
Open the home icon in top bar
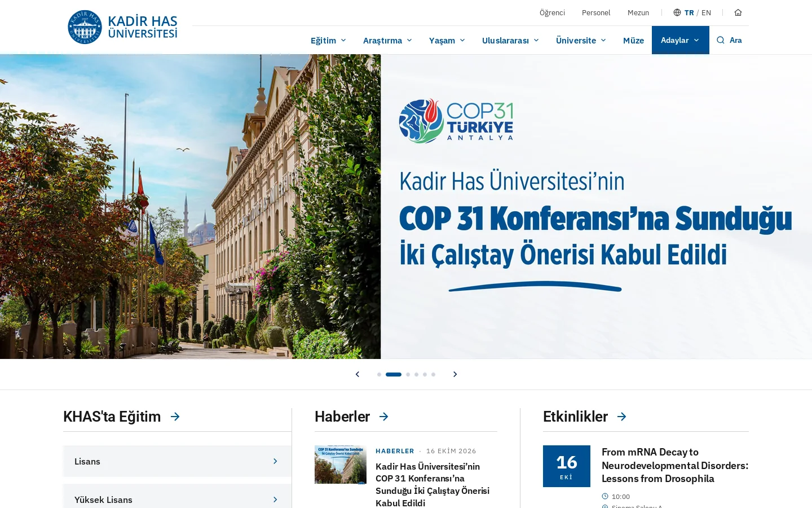[x=738, y=12]
